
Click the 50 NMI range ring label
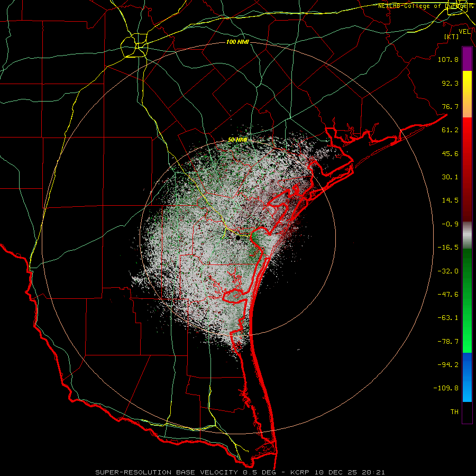pyautogui.click(x=237, y=140)
